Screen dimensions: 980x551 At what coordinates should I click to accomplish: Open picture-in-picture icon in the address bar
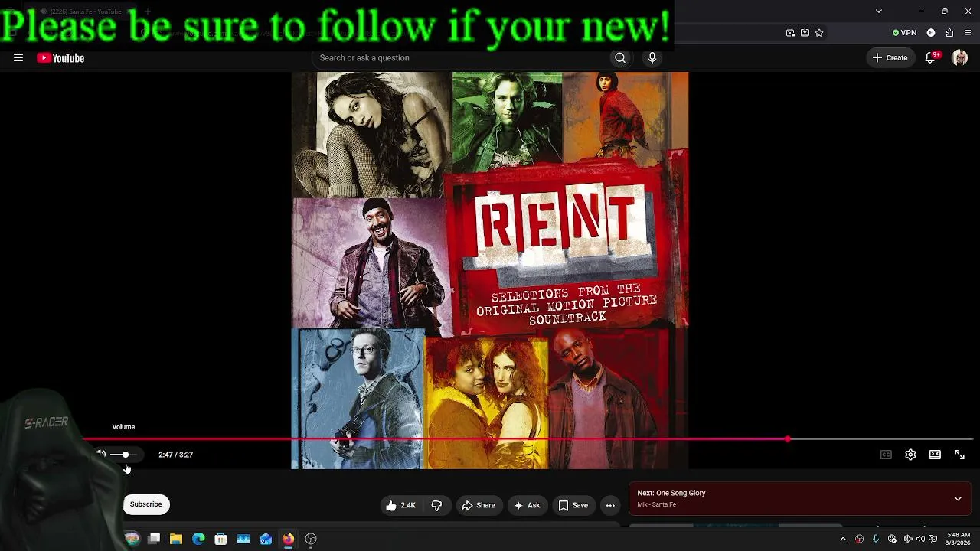click(x=790, y=33)
